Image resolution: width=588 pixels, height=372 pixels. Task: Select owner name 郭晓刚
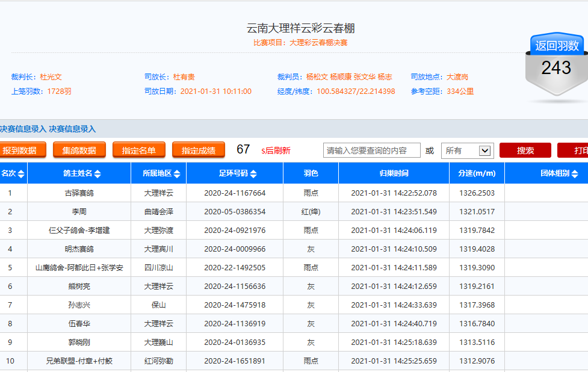[x=79, y=343]
